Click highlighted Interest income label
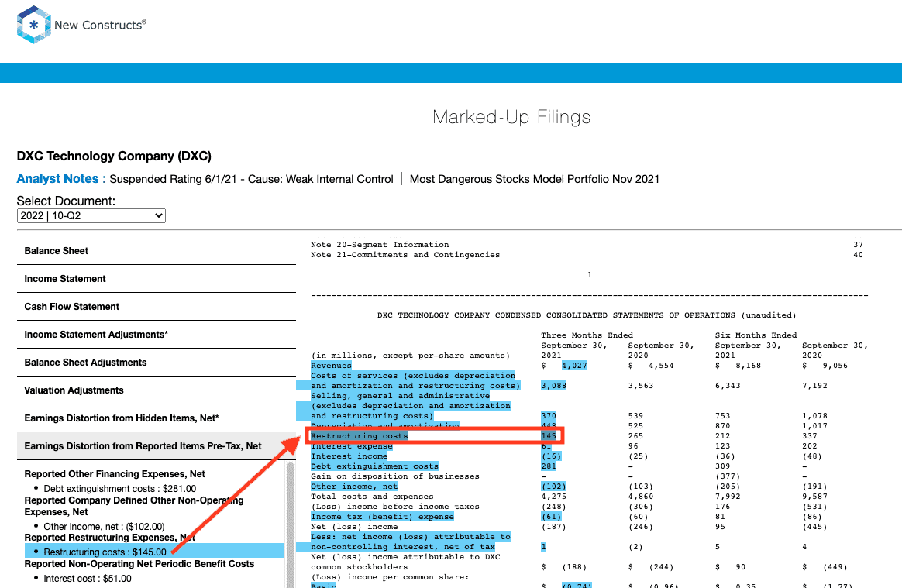Viewport: 902px width, 588px height. [x=349, y=456]
